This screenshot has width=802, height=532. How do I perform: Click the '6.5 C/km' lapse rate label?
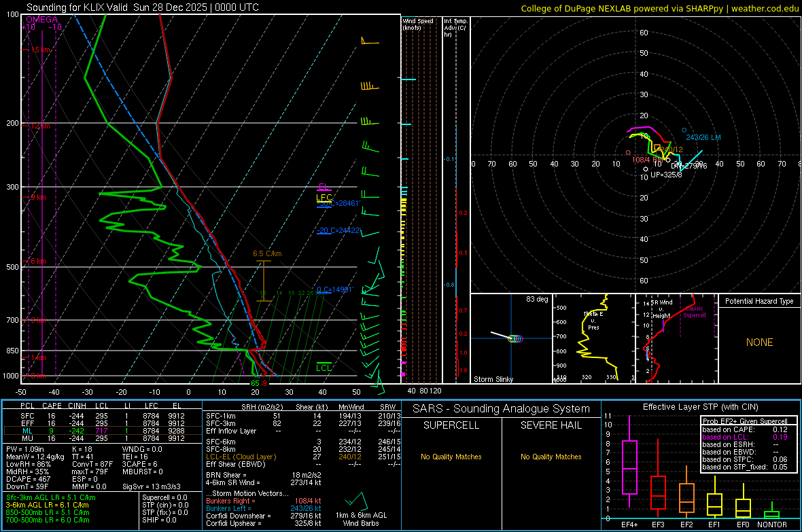click(267, 253)
